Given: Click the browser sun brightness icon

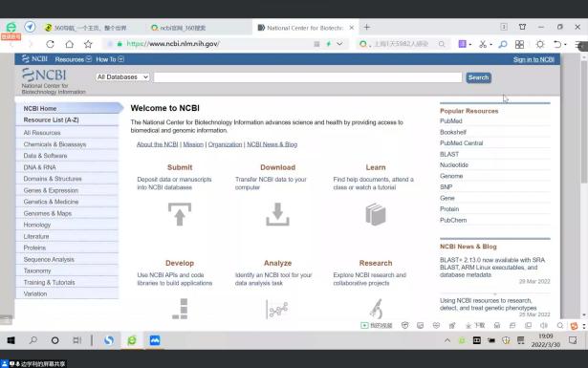Looking at the screenshot, I should [540, 44].
